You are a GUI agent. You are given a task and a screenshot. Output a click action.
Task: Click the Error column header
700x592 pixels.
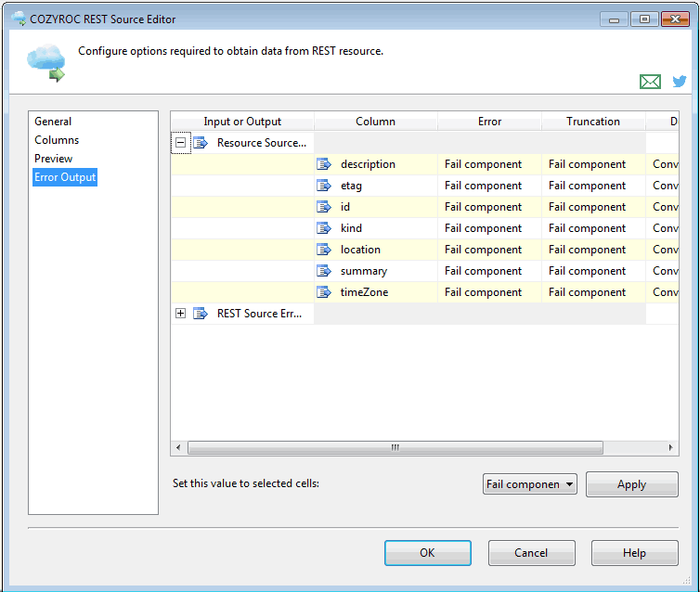[490, 122]
